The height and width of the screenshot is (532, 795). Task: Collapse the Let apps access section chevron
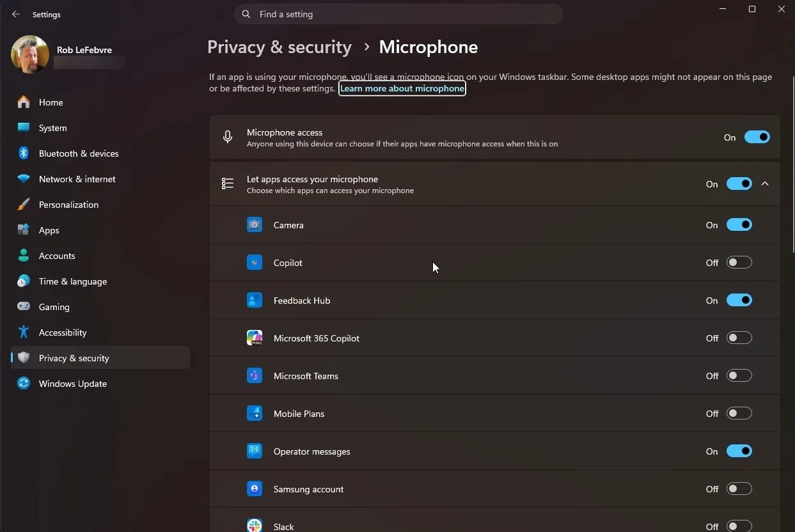765,184
